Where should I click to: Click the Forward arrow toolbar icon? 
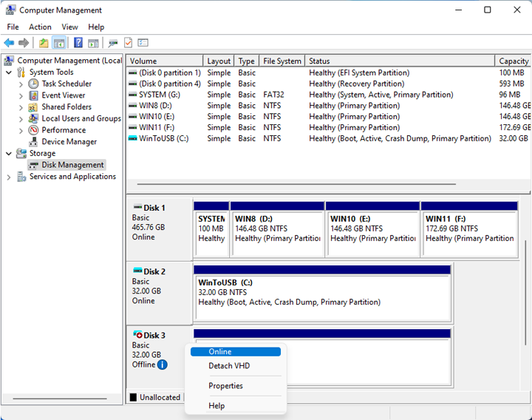pyautogui.click(x=24, y=43)
